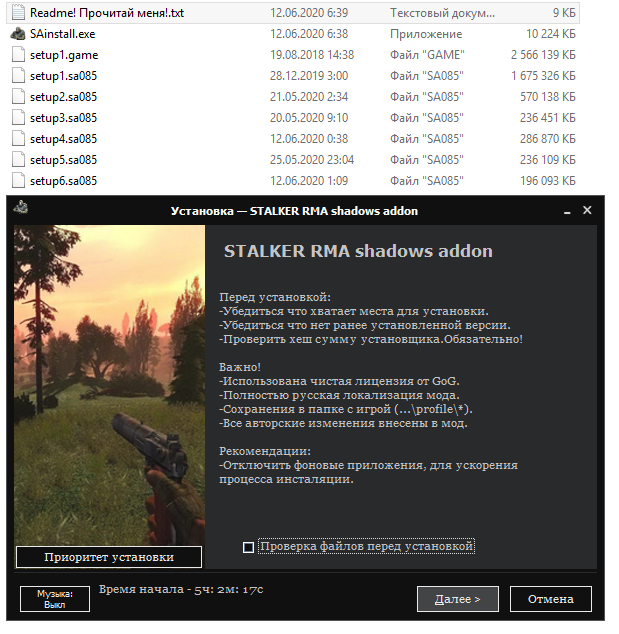Open the 'Приоритет установки' button
The height and width of the screenshot is (634, 619).
click(109, 557)
